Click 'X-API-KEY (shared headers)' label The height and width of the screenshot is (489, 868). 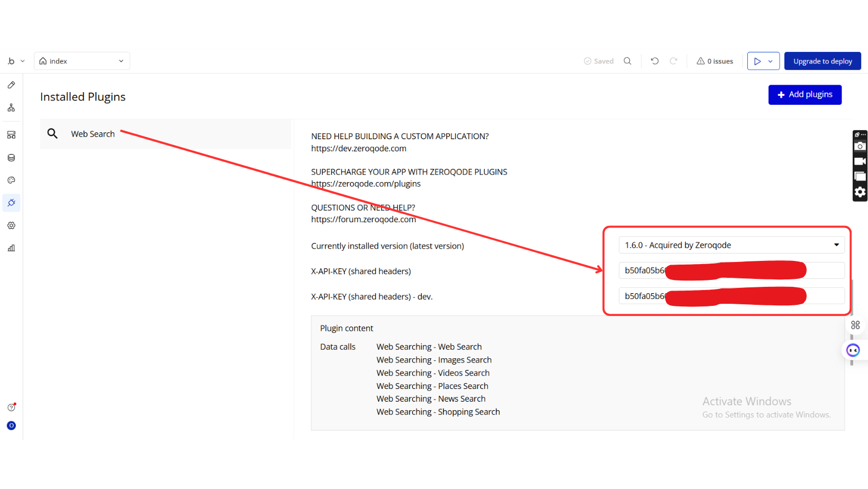coord(361,271)
